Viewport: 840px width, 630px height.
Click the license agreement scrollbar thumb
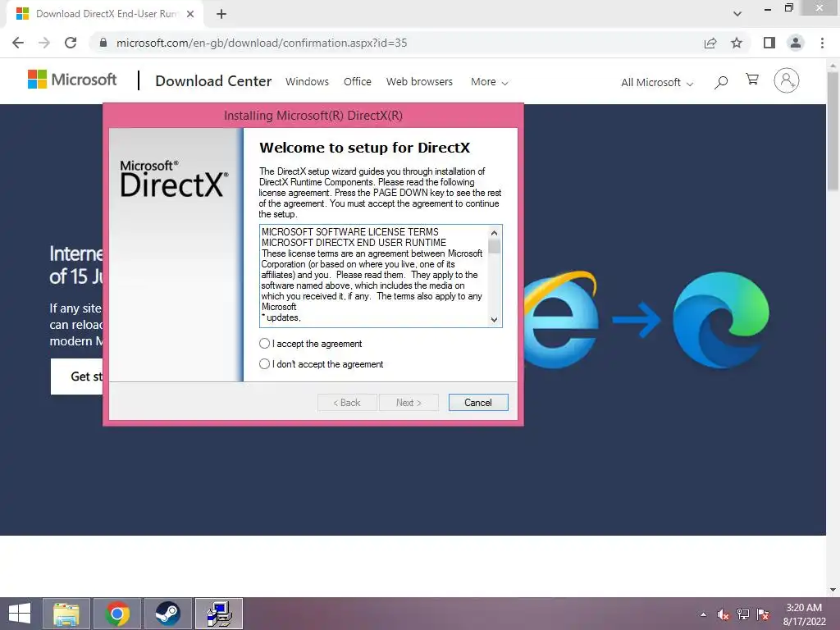click(x=494, y=246)
